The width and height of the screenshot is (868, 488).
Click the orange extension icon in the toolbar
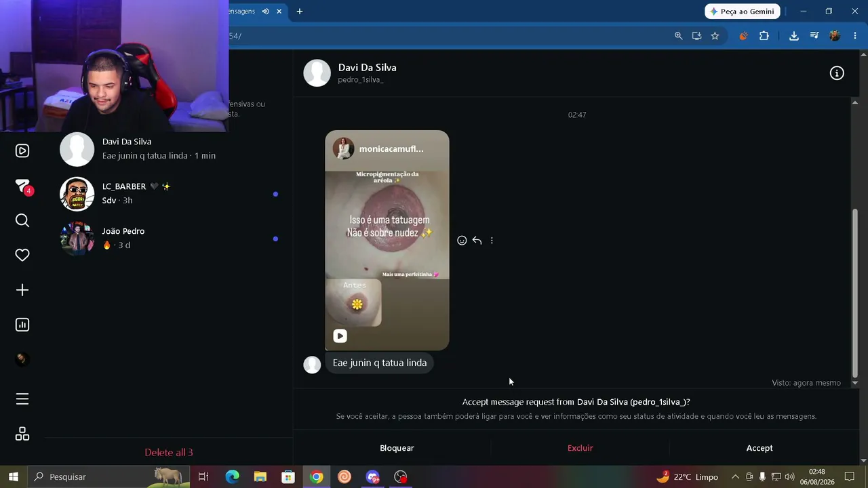click(x=743, y=36)
